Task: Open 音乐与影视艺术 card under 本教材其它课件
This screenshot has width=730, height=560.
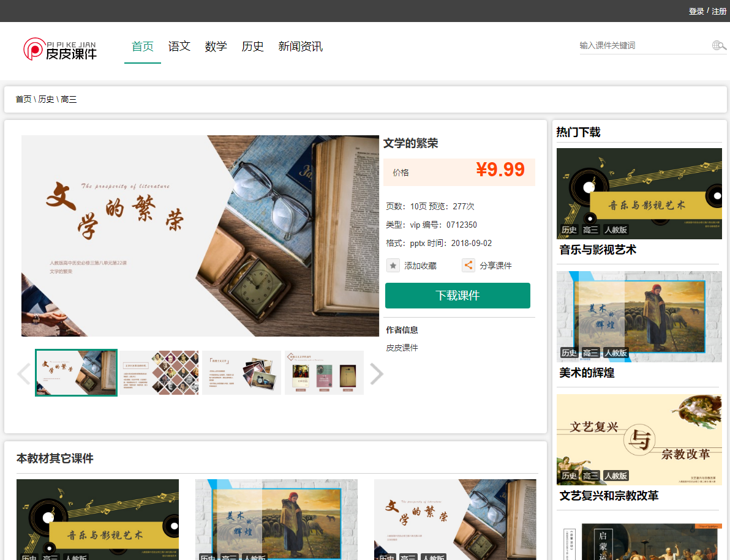Action: [x=98, y=520]
